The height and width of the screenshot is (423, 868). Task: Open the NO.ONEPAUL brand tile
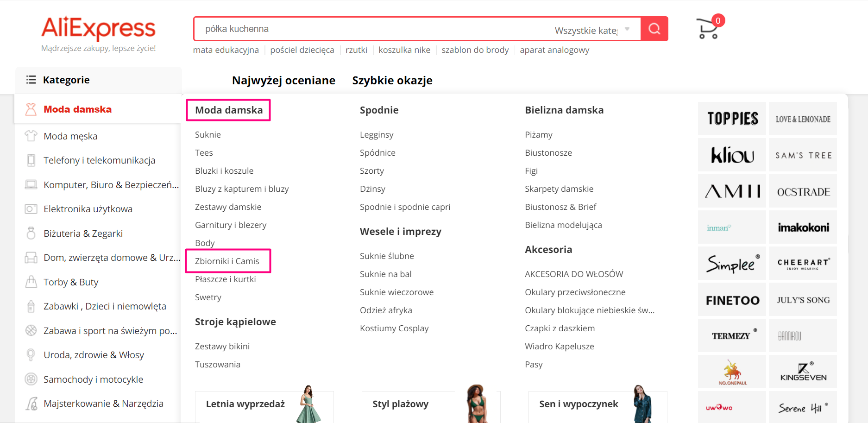[x=732, y=372]
